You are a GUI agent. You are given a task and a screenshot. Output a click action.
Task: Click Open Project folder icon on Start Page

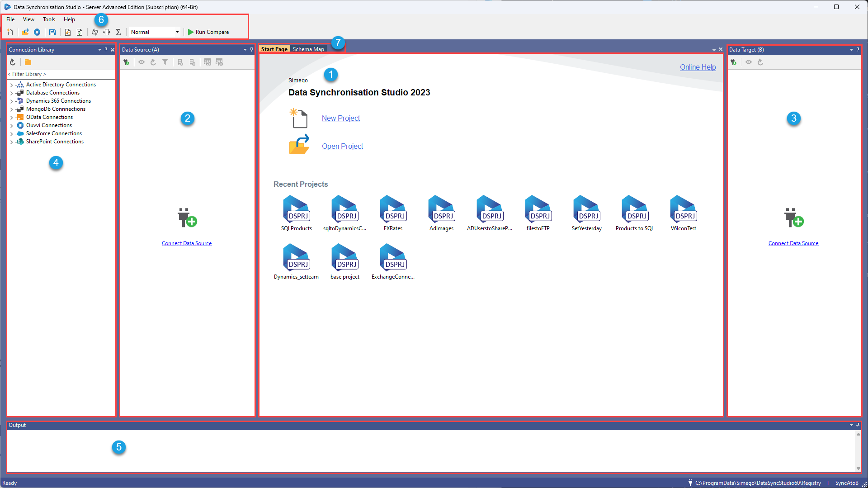pos(299,145)
